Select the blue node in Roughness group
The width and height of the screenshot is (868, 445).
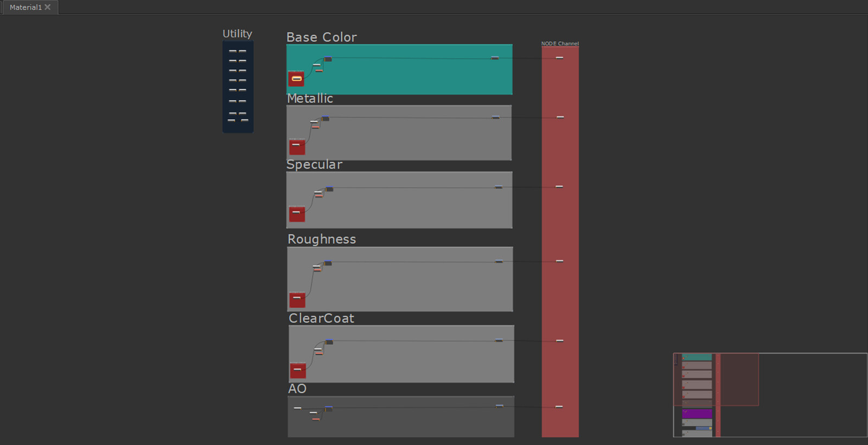click(x=328, y=263)
